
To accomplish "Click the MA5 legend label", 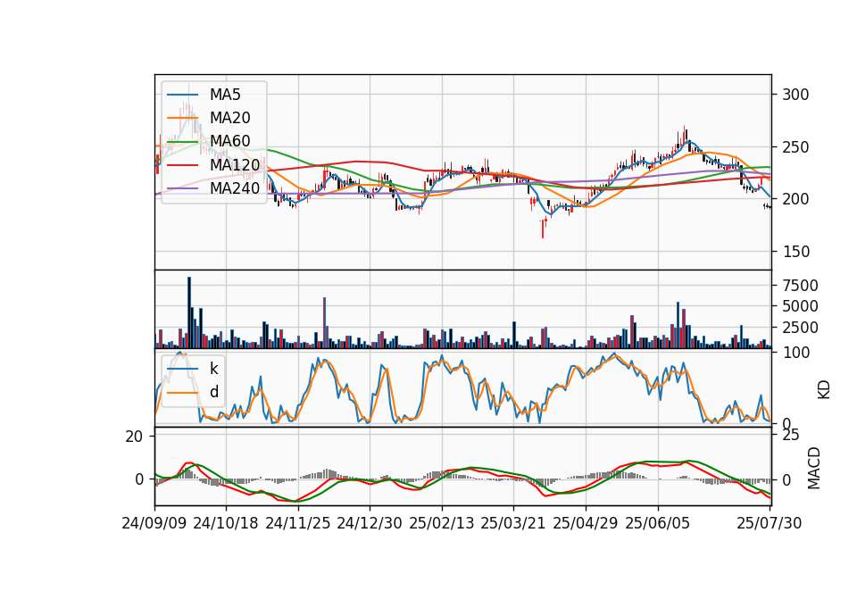I will coord(225,95).
